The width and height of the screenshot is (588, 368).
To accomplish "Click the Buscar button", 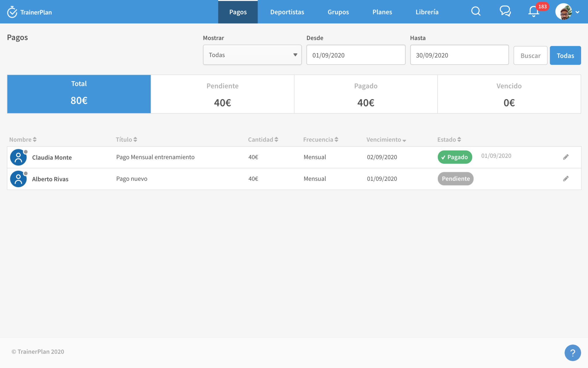I will [x=530, y=55].
